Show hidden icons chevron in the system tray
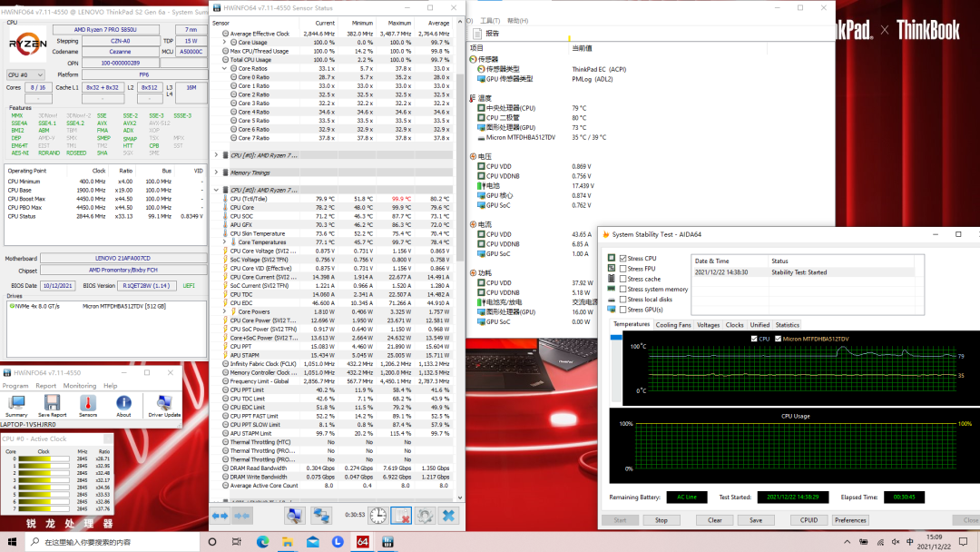The height and width of the screenshot is (552, 980). click(x=847, y=542)
